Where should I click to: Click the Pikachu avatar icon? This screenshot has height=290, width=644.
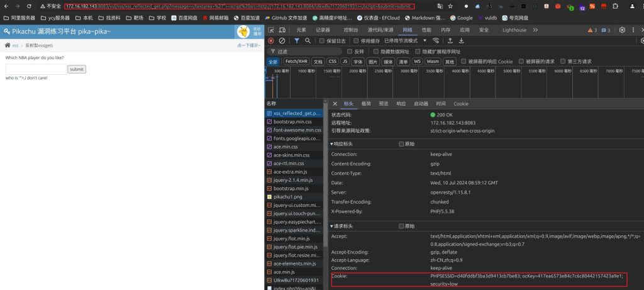coord(243,31)
